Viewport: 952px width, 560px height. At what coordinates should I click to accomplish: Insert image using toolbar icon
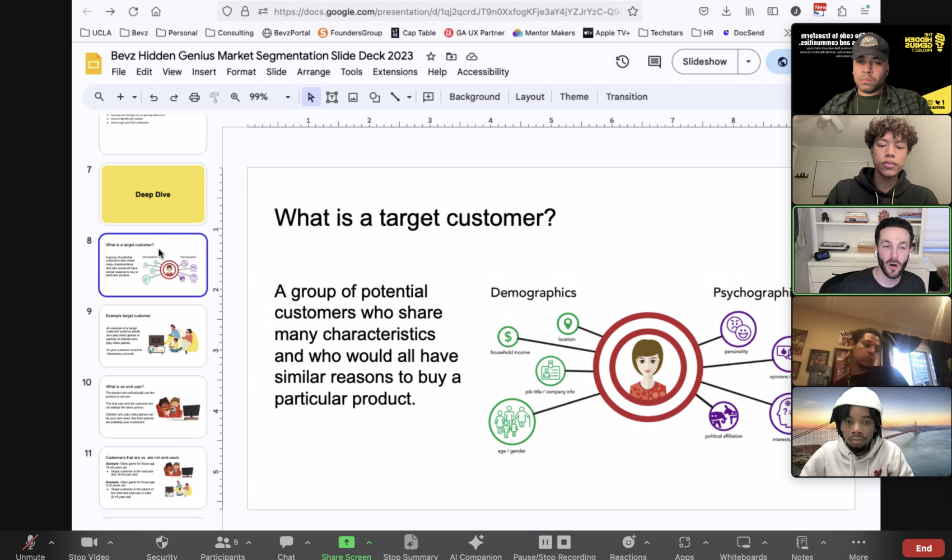[x=353, y=97]
